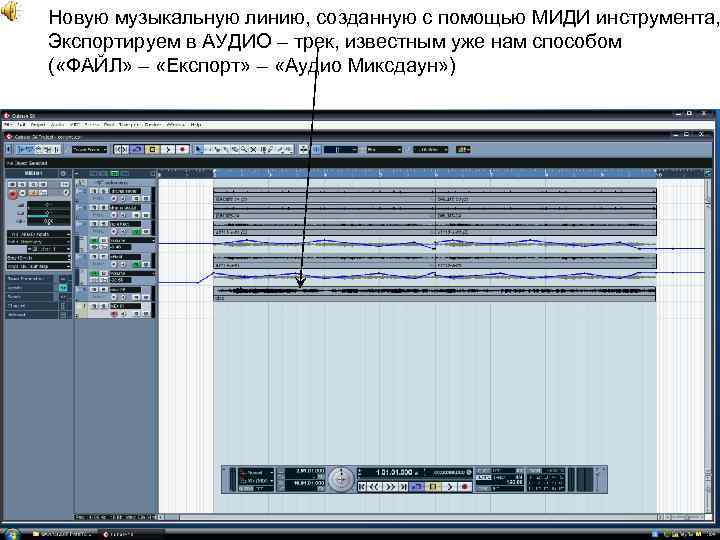Solo the top audio track

(102, 191)
